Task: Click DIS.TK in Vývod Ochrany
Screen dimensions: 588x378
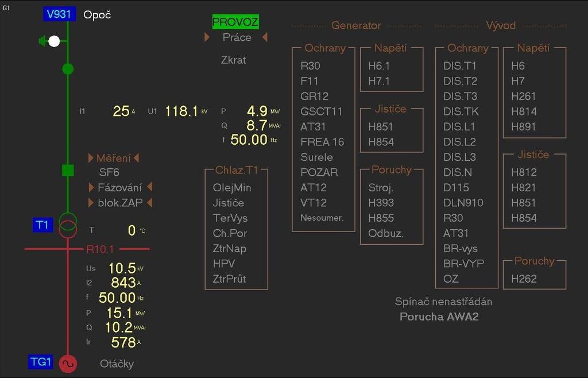Action: tap(461, 111)
